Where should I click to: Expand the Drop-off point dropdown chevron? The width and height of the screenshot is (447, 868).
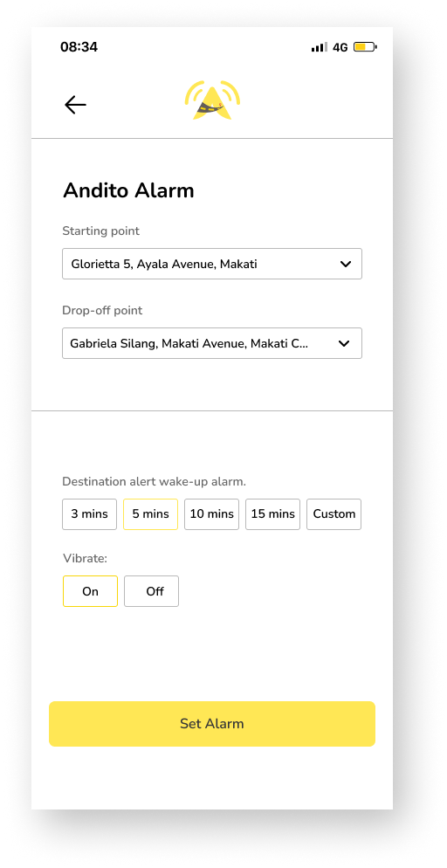tap(344, 344)
